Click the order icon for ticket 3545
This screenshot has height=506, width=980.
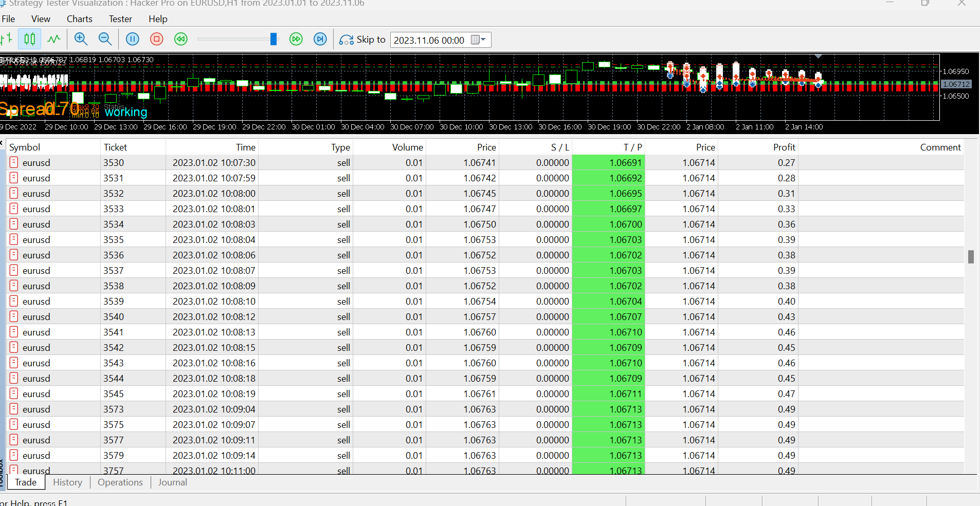click(x=14, y=393)
